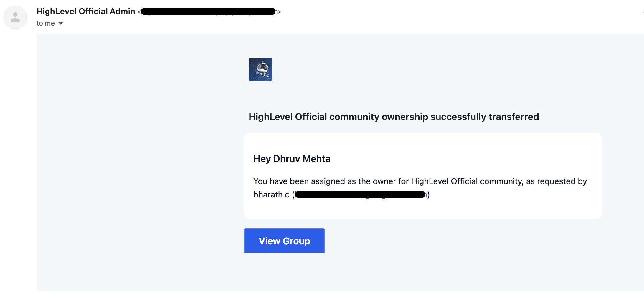Click the sender profile avatar icon
Viewport: 644px width, 298px height.
15,17
